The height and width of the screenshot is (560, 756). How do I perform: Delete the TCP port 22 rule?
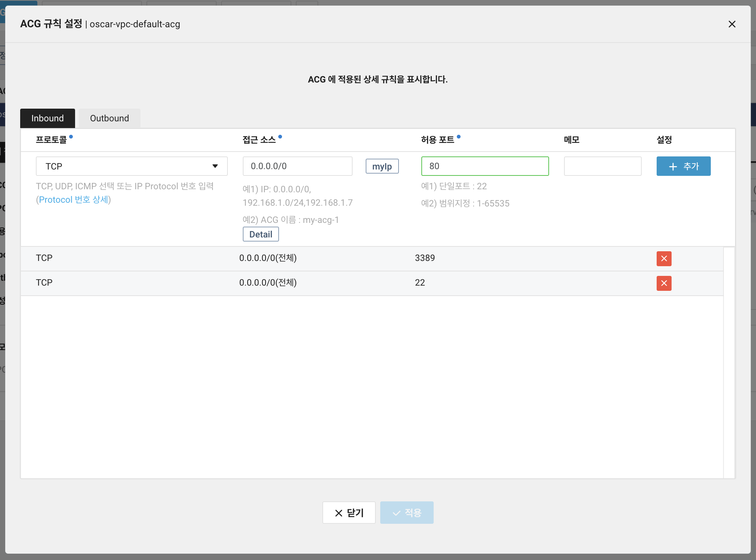click(x=664, y=283)
